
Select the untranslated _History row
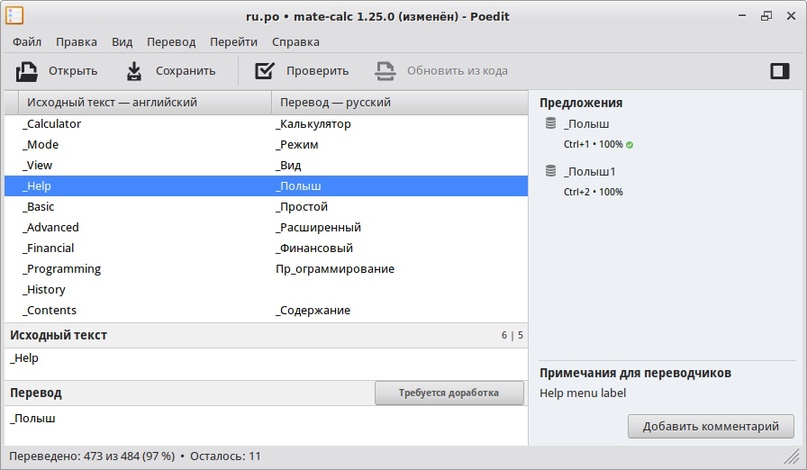click(266, 289)
